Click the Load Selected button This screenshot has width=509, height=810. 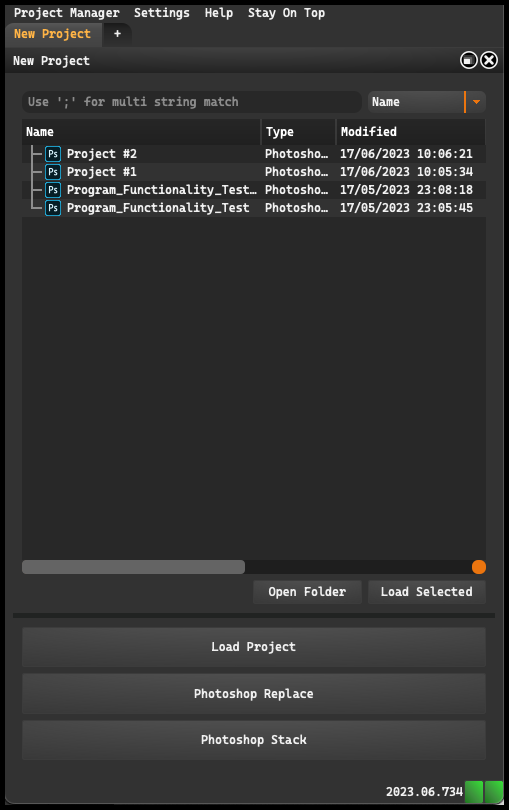click(x=427, y=592)
